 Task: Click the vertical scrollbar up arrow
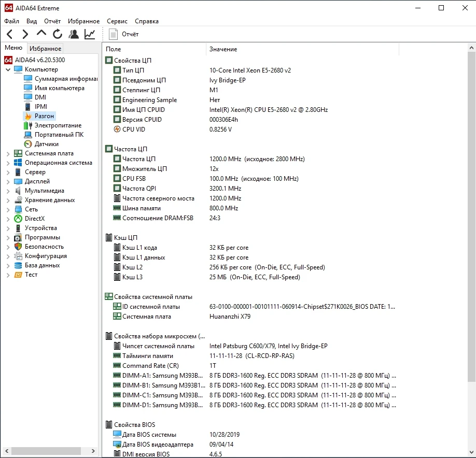pyautogui.click(x=471, y=48)
